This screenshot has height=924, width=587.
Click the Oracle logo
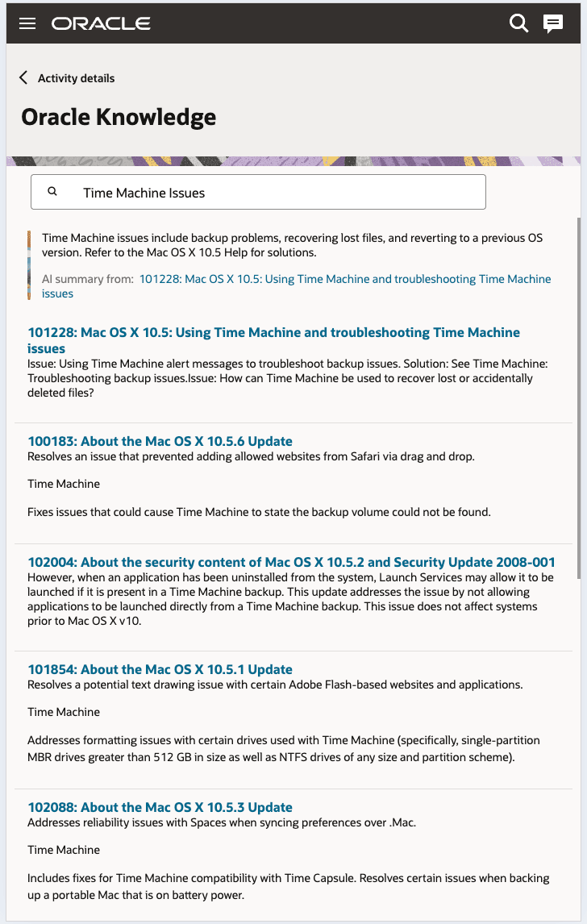coord(101,23)
